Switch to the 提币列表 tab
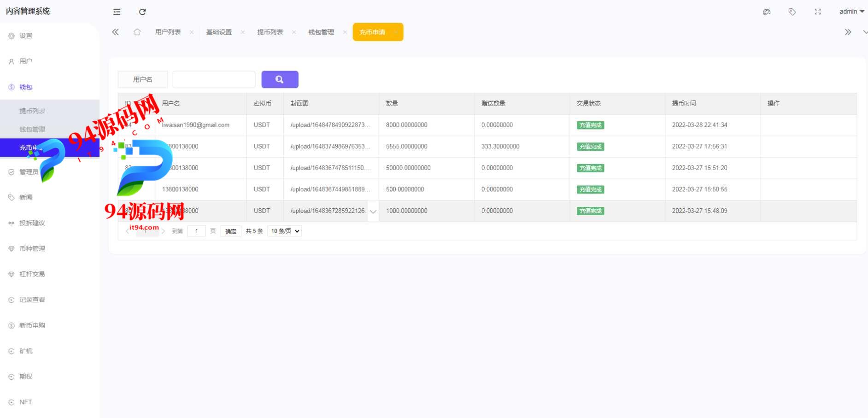This screenshot has height=418, width=868. 270,32
